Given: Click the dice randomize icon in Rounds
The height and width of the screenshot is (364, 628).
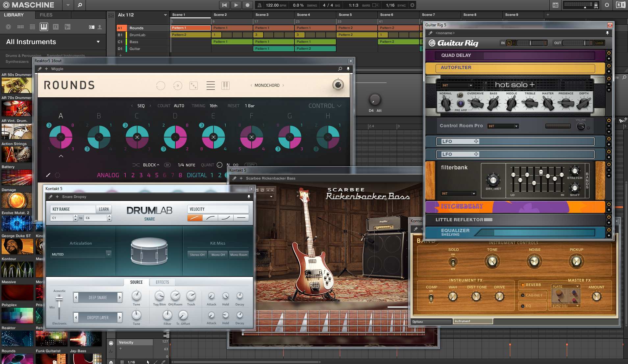Looking at the screenshot, I should [193, 85].
